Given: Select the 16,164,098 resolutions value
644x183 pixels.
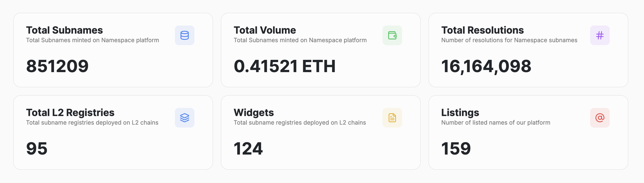Looking at the screenshot, I should coord(486,66).
